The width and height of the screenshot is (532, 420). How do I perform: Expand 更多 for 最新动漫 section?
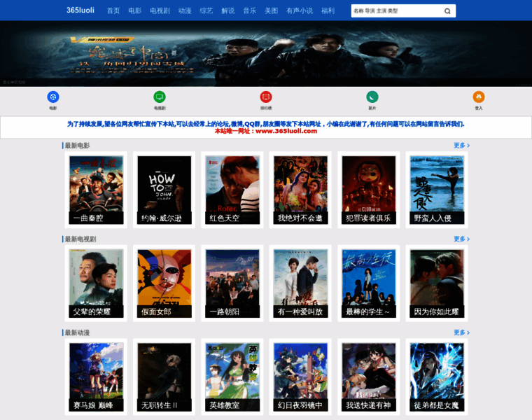click(461, 332)
